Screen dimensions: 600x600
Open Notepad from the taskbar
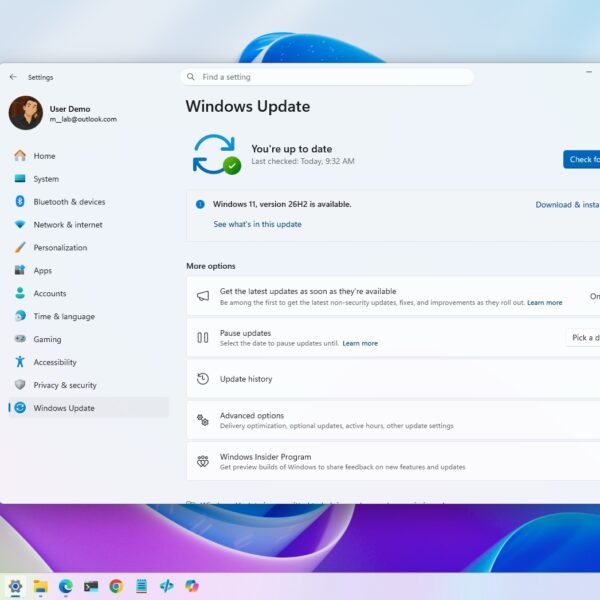[142, 586]
